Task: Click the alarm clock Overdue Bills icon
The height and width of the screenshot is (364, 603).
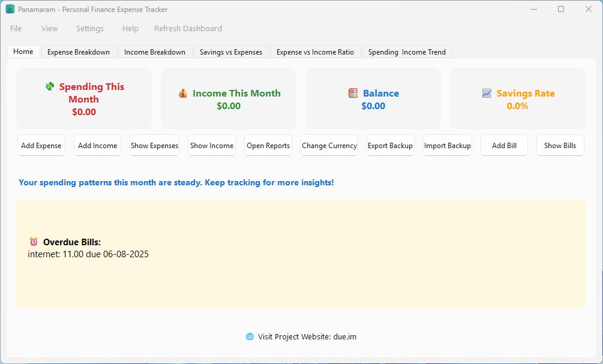Action: pyautogui.click(x=34, y=242)
